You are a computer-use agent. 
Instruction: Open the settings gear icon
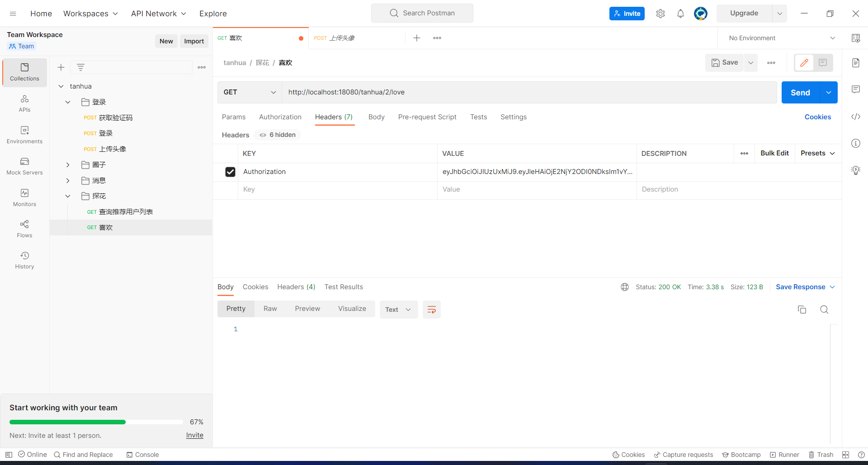point(660,14)
